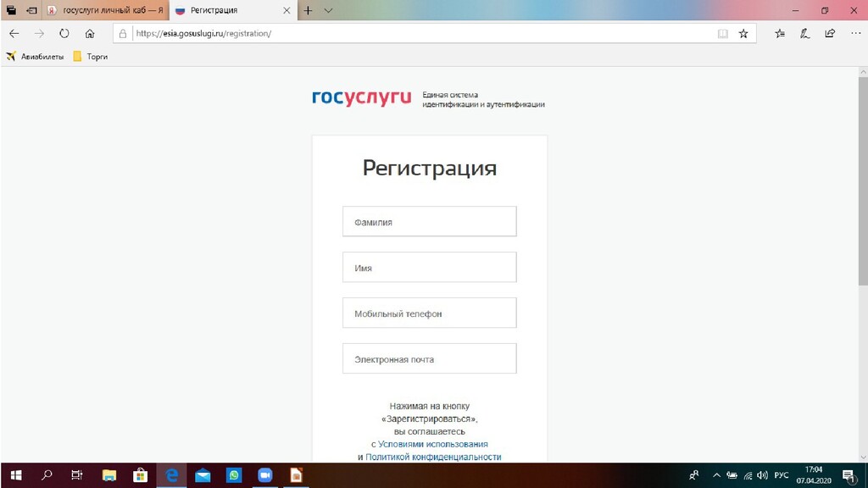
Task: Open reading view in address bar
Action: (722, 34)
